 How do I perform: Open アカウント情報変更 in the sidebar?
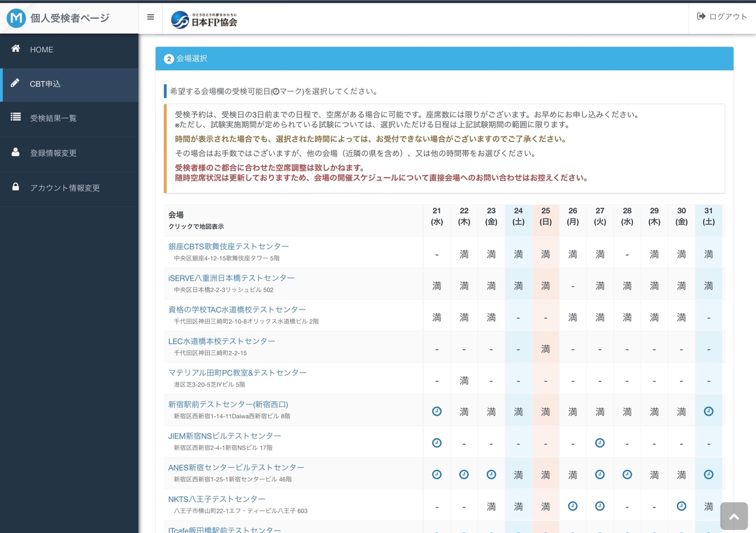click(x=69, y=188)
